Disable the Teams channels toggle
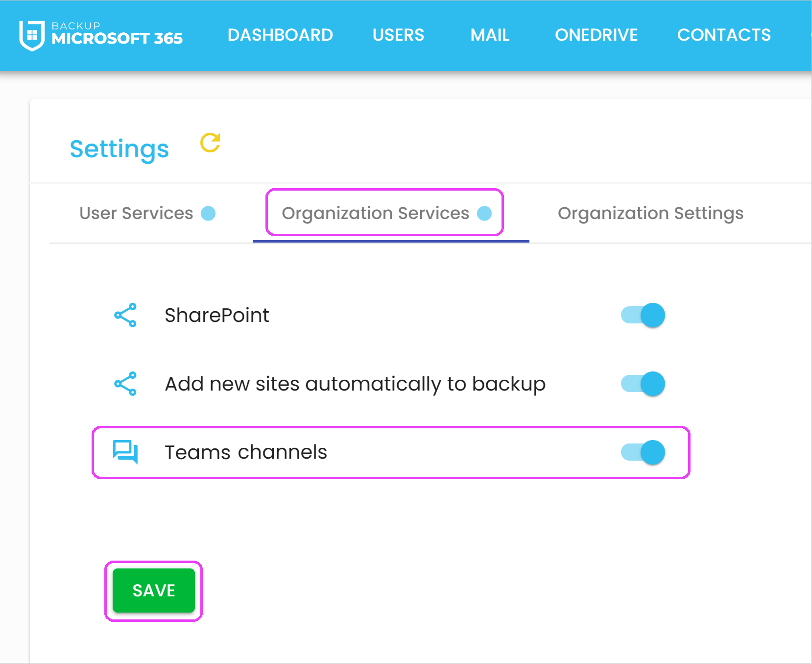 643,452
